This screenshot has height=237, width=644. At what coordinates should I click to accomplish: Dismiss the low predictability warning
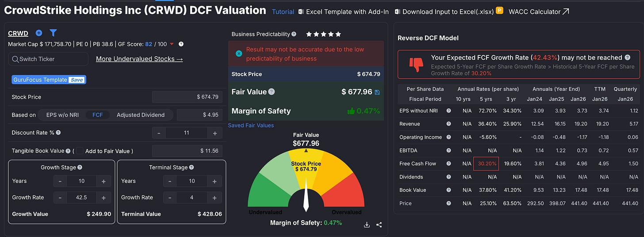[239, 54]
